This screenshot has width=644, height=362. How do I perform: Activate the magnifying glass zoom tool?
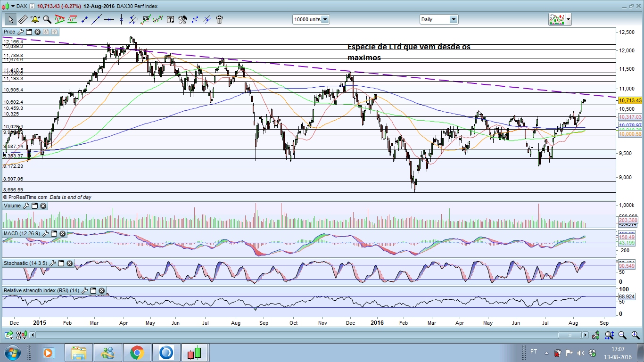[x=47, y=19]
